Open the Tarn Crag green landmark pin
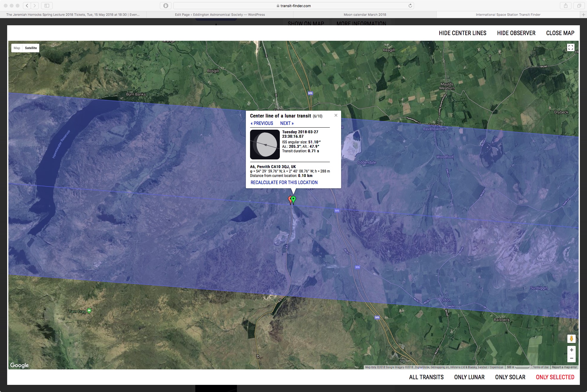The image size is (587, 392). coord(89,311)
